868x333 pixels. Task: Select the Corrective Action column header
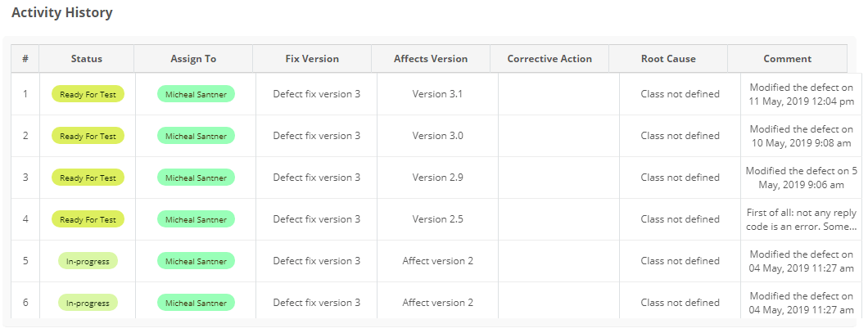pos(549,59)
